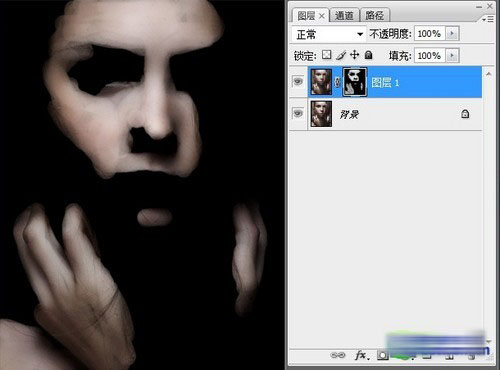Open the fx layer style menu
The width and height of the screenshot is (500, 370).
point(362,355)
